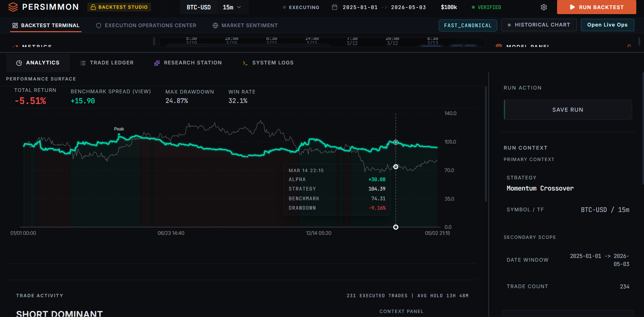The height and width of the screenshot is (317, 644).
Task: Click the System Logs terminal prompt icon
Action: [245, 63]
